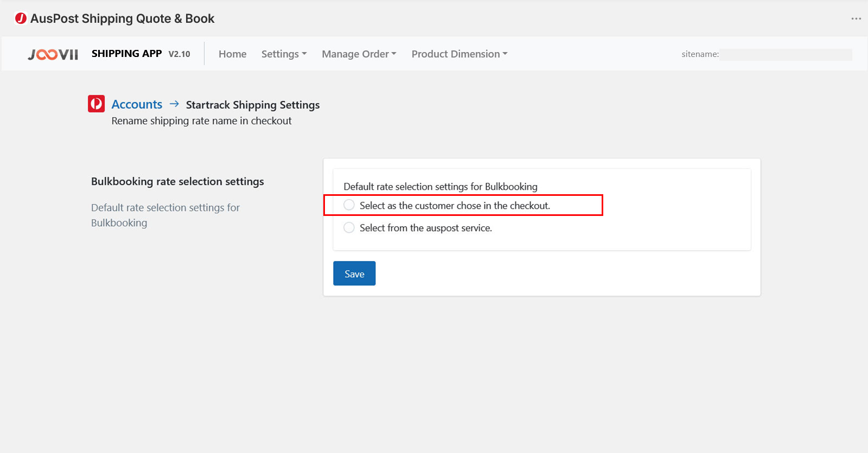The width and height of the screenshot is (868, 453).
Task: Click the 'V2.10' version label
Action: [x=179, y=54]
